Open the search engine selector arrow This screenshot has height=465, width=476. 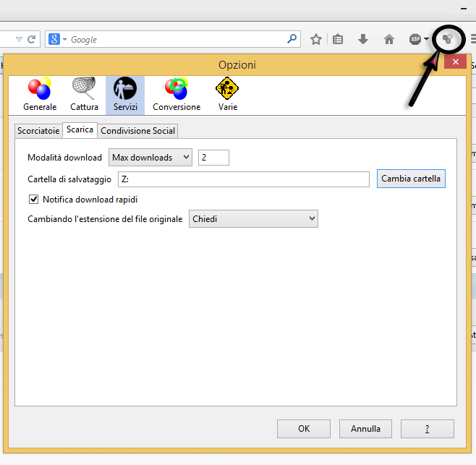(x=64, y=39)
